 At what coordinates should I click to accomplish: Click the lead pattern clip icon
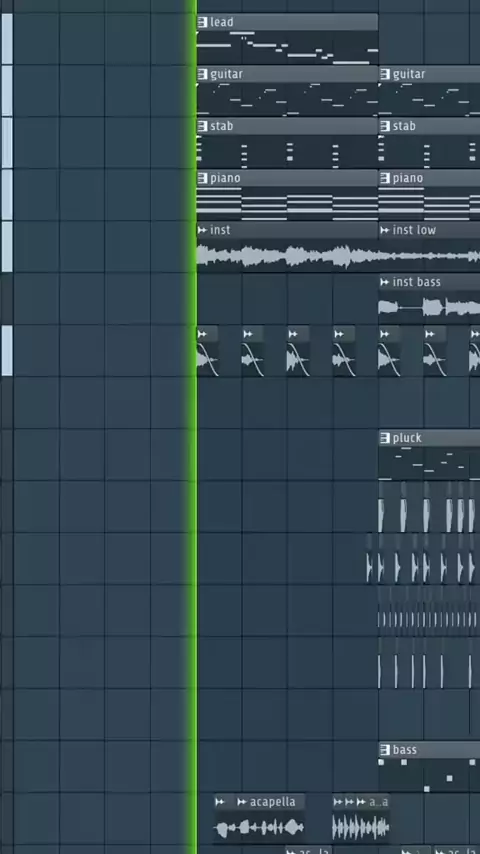[203, 22]
